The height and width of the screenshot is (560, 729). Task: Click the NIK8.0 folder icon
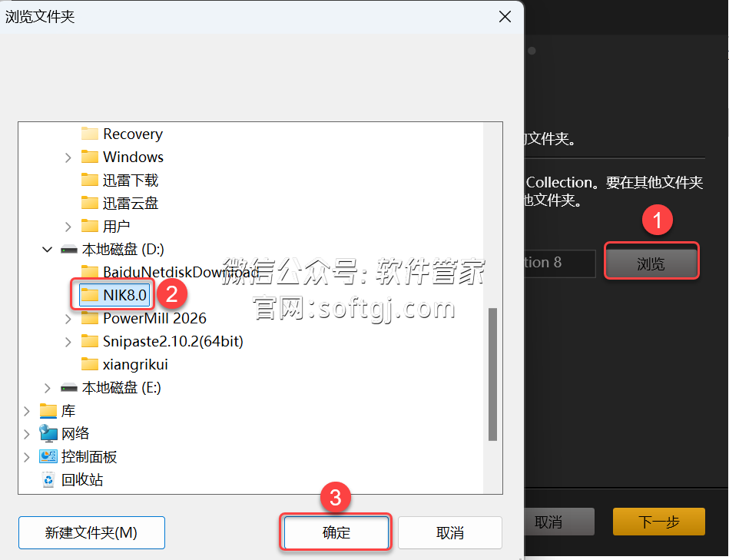[89, 295]
